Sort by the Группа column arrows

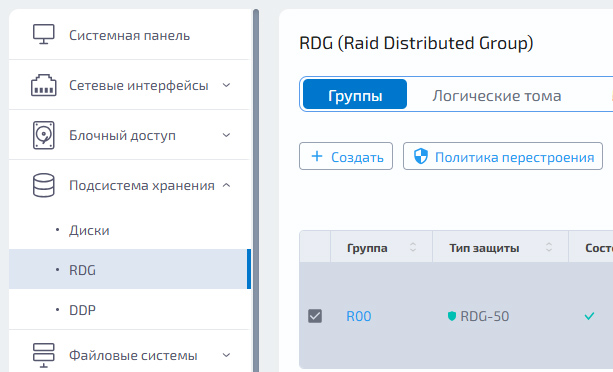tap(412, 247)
